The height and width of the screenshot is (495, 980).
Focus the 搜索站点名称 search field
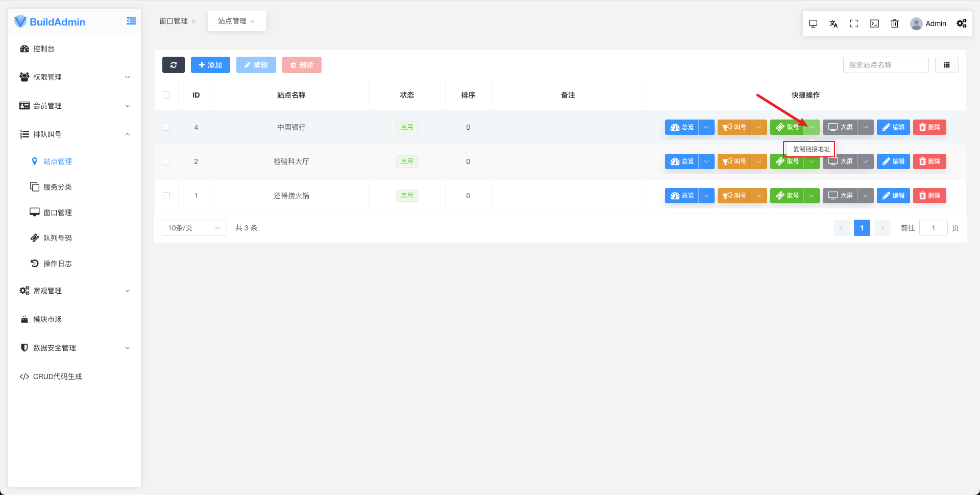pos(886,65)
